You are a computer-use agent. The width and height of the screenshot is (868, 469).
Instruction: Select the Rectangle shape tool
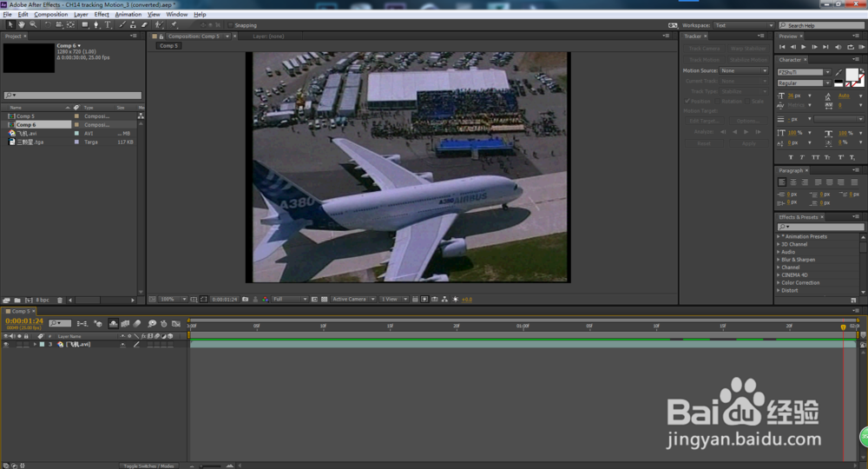click(85, 25)
